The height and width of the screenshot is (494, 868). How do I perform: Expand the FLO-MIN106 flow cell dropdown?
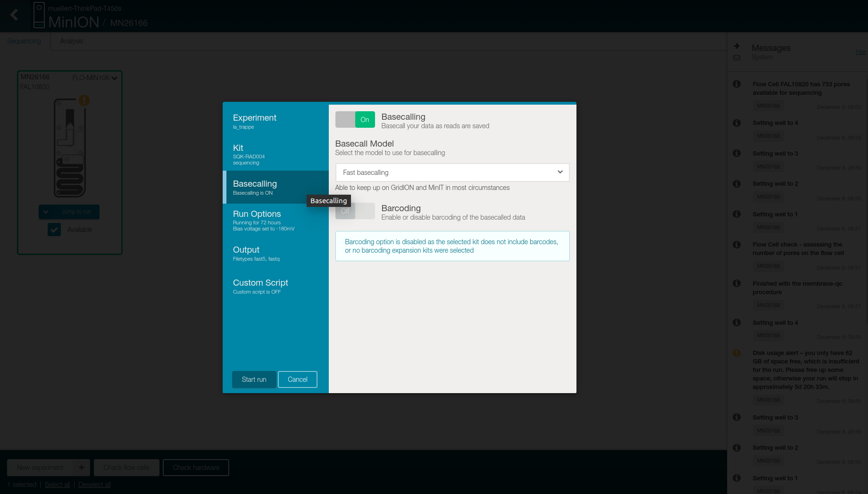(x=114, y=78)
